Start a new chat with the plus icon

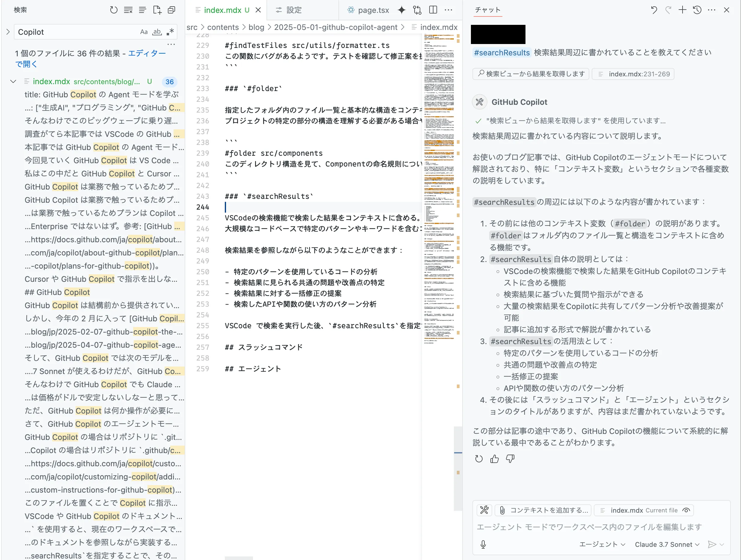pos(682,10)
